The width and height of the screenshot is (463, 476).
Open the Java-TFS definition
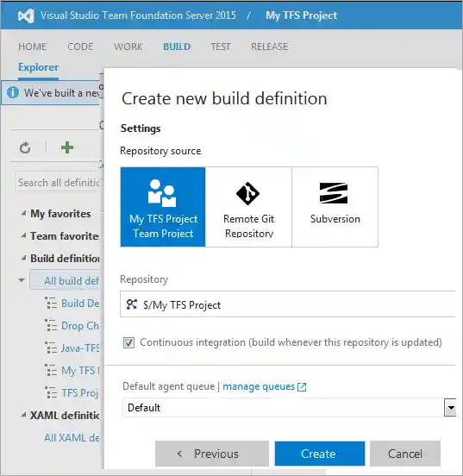point(80,348)
